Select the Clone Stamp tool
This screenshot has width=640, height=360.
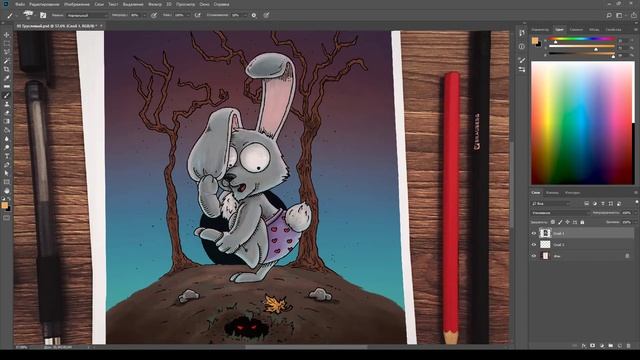coord(7,104)
